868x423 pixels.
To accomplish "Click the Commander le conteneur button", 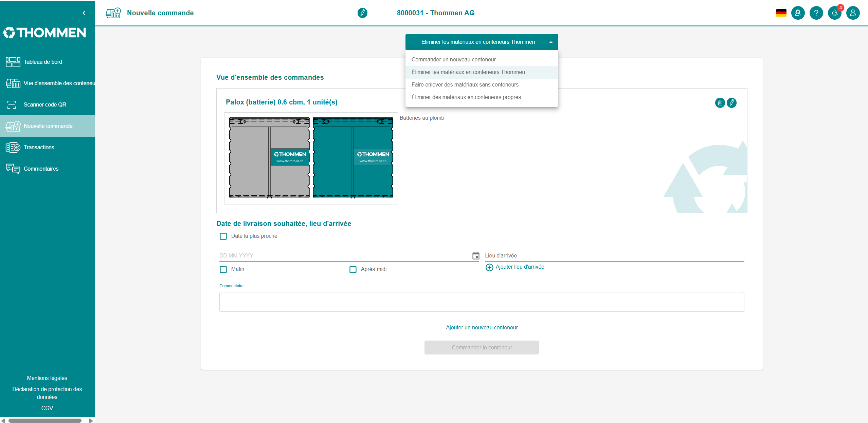I will pyautogui.click(x=482, y=348).
